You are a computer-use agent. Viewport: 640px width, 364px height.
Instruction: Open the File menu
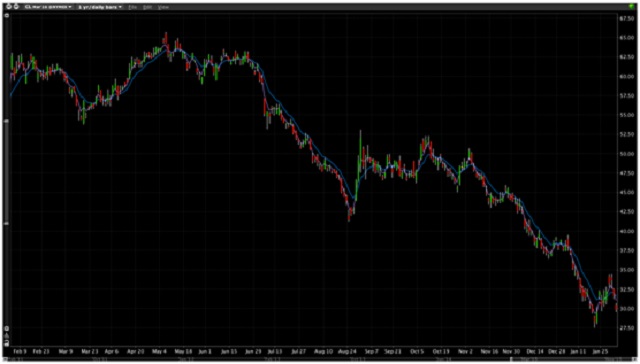coord(133,7)
